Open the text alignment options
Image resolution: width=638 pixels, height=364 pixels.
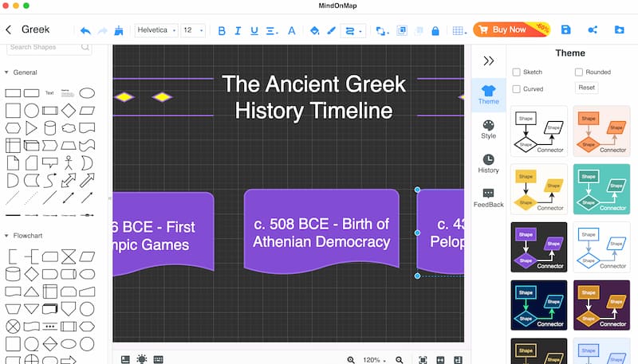click(x=272, y=31)
